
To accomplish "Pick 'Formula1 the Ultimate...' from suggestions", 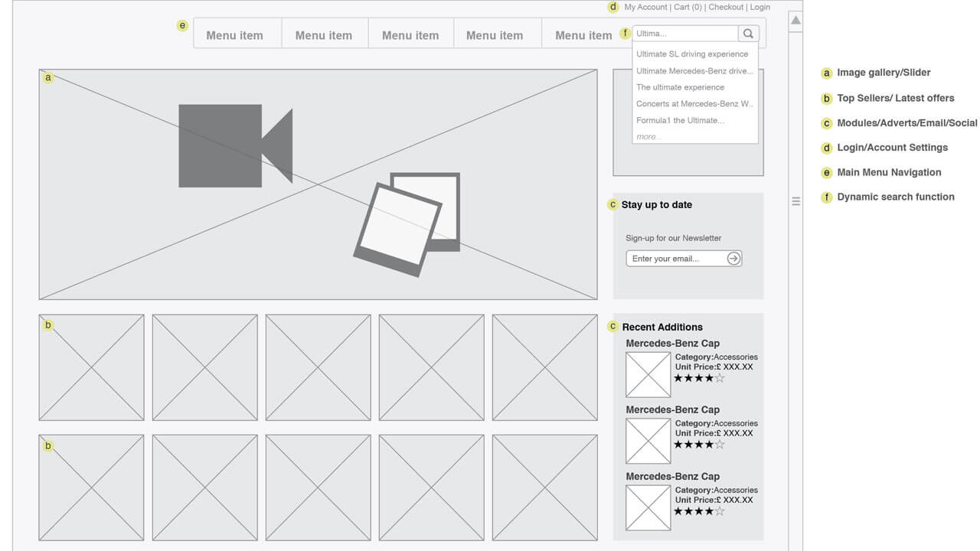I will pyautogui.click(x=680, y=120).
